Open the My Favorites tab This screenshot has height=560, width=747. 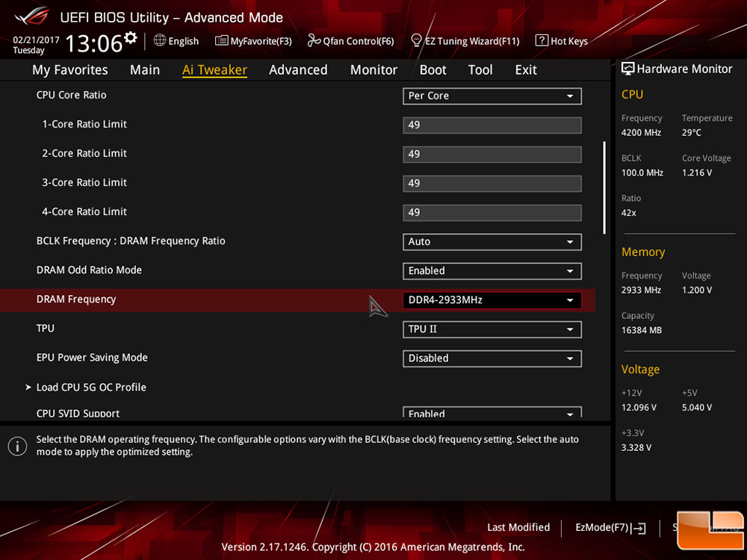coord(70,70)
